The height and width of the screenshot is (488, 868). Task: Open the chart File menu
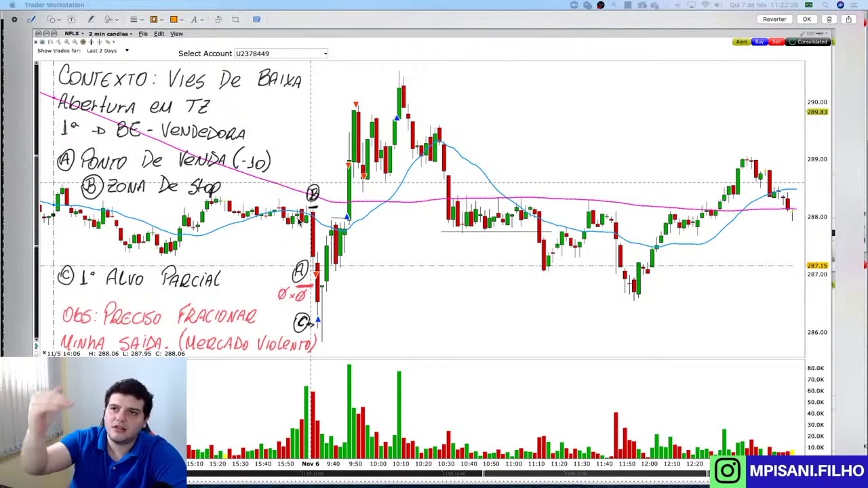pos(143,34)
